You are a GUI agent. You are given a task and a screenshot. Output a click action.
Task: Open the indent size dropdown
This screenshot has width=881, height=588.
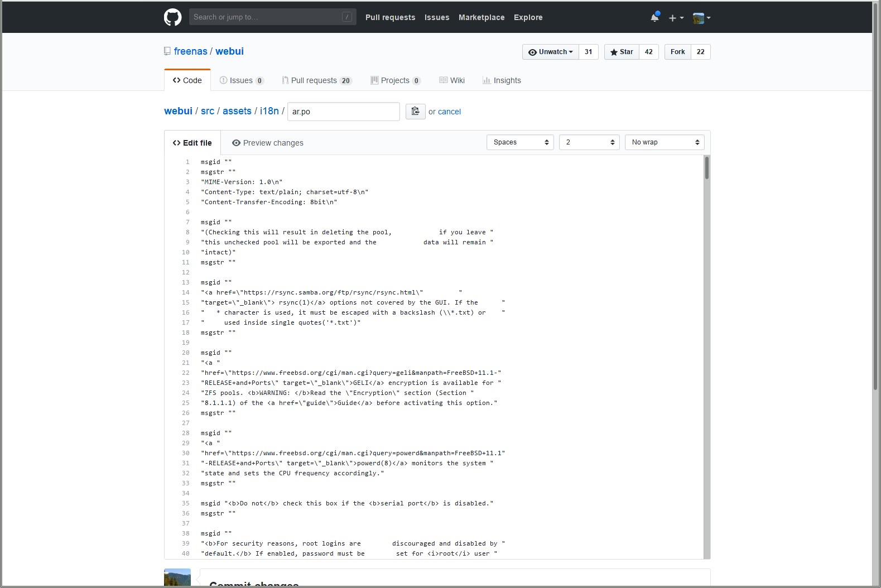coord(589,142)
